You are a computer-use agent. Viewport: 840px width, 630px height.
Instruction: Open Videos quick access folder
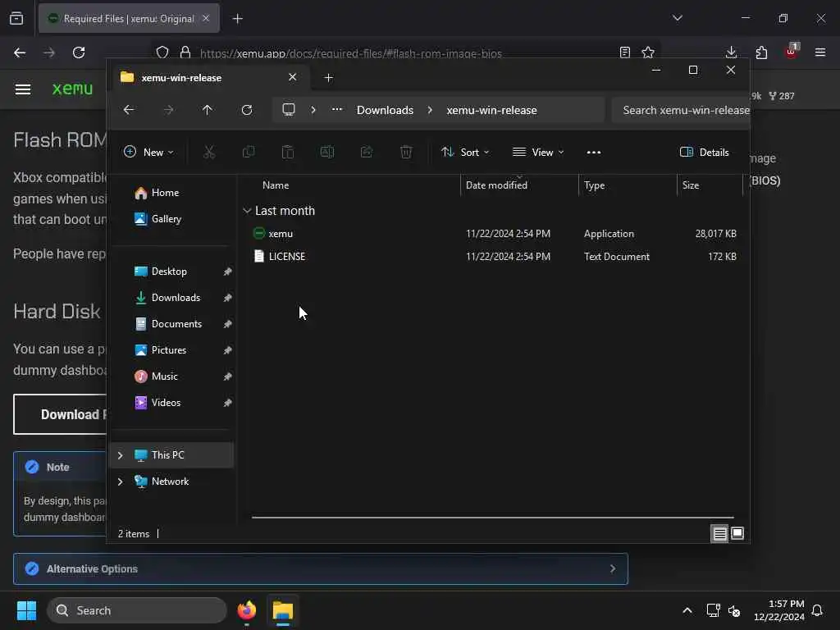[x=171, y=403]
